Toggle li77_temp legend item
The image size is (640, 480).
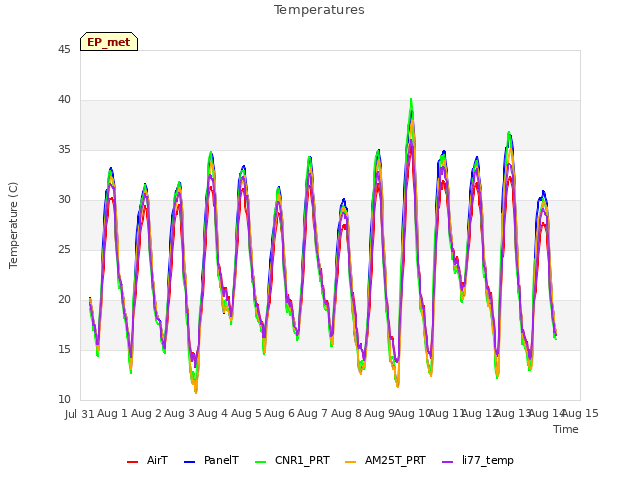pyautogui.click(x=478, y=461)
